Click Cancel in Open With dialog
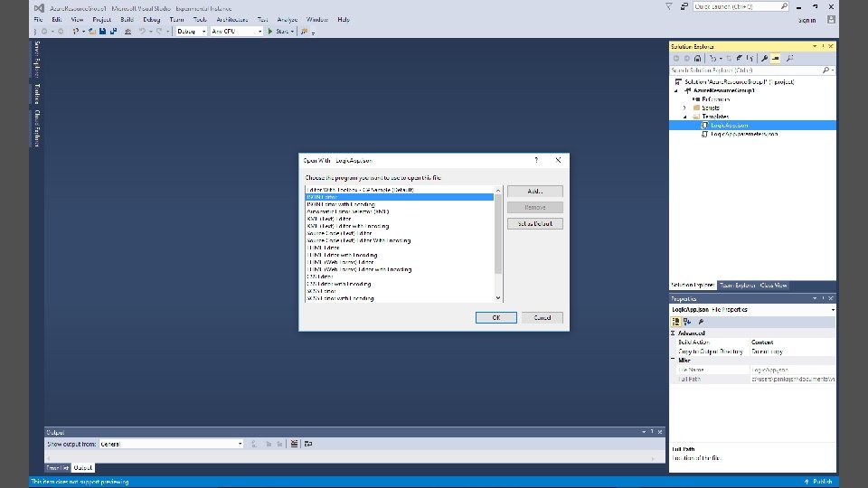The width and height of the screenshot is (868, 488). coord(542,317)
